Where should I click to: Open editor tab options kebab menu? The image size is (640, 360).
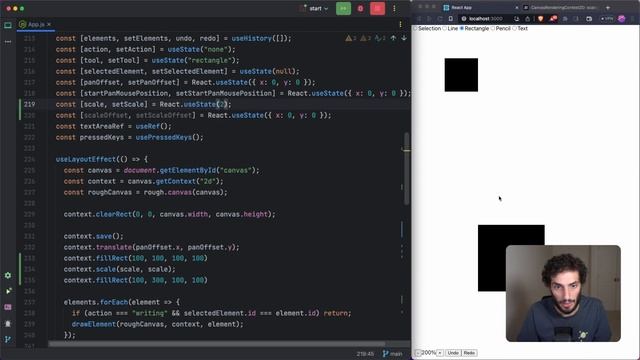tap(400, 24)
